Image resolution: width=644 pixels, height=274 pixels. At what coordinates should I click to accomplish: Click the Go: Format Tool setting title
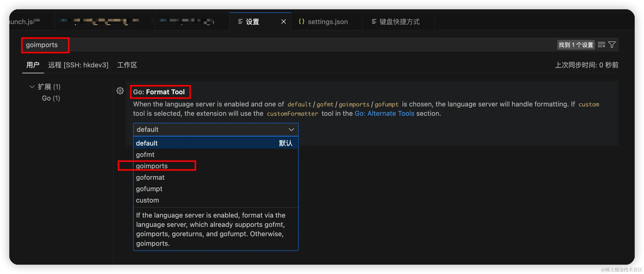coord(159,92)
